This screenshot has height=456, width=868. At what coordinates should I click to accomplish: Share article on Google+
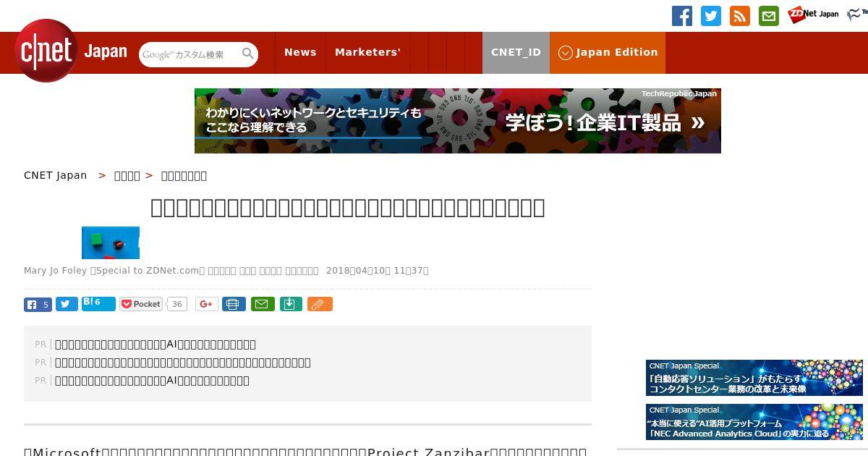click(x=207, y=305)
